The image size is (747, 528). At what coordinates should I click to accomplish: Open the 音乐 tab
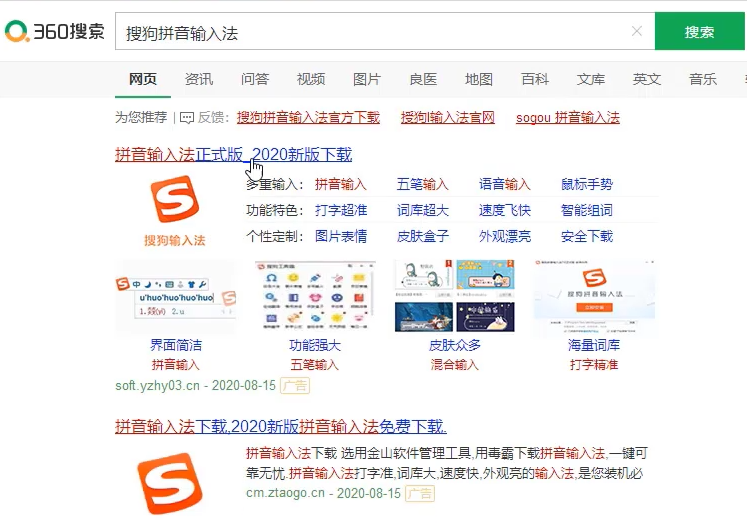tap(703, 79)
